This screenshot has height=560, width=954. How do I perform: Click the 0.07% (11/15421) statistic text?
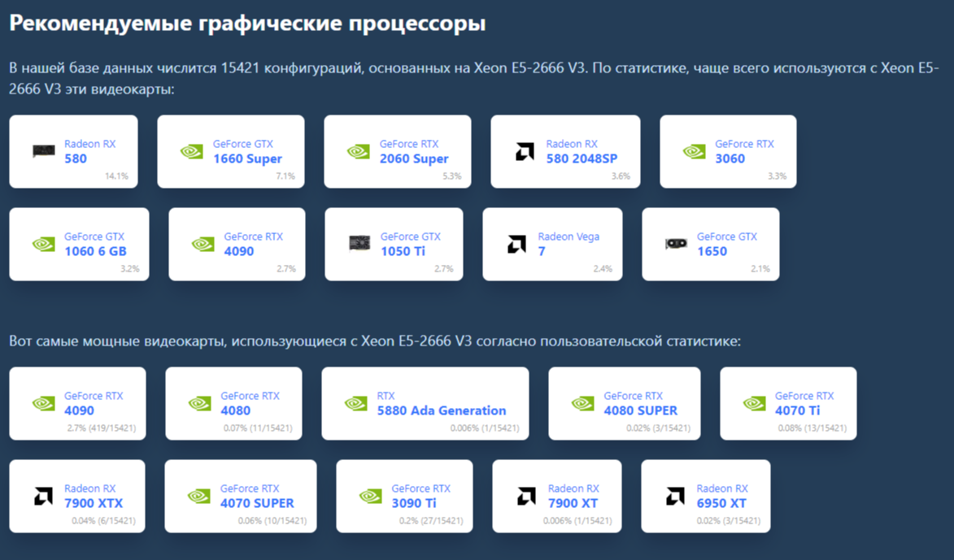[258, 428]
